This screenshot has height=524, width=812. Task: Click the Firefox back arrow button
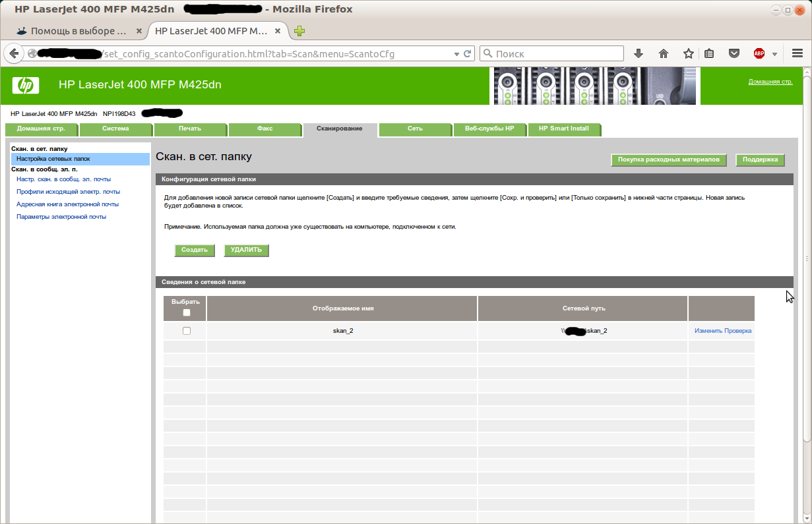tap(14, 53)
